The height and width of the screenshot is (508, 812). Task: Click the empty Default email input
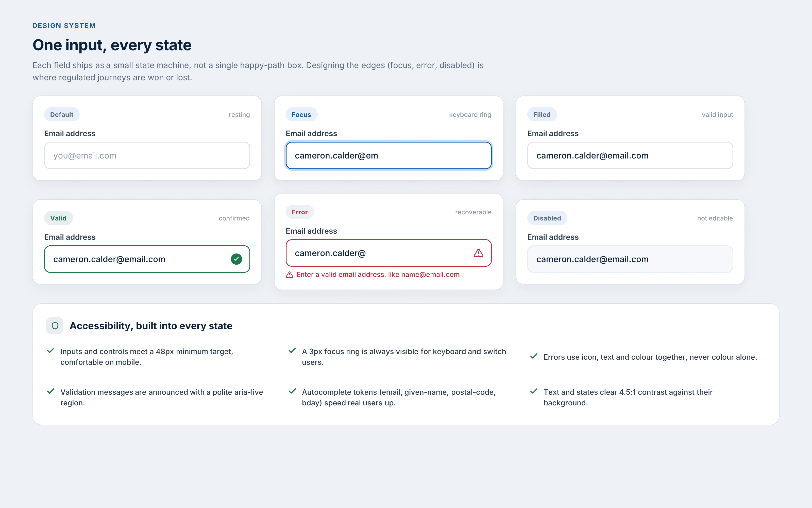click(147, 155)
